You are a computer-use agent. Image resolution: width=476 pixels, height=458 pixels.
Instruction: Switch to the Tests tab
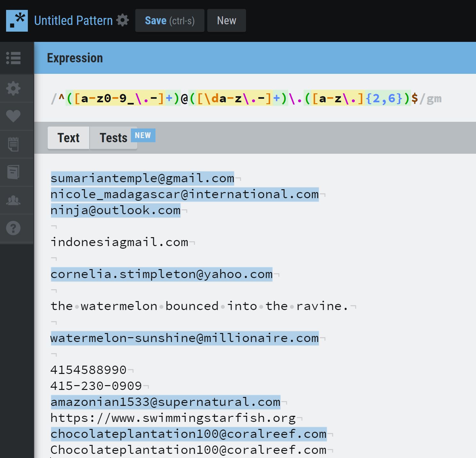113,138
